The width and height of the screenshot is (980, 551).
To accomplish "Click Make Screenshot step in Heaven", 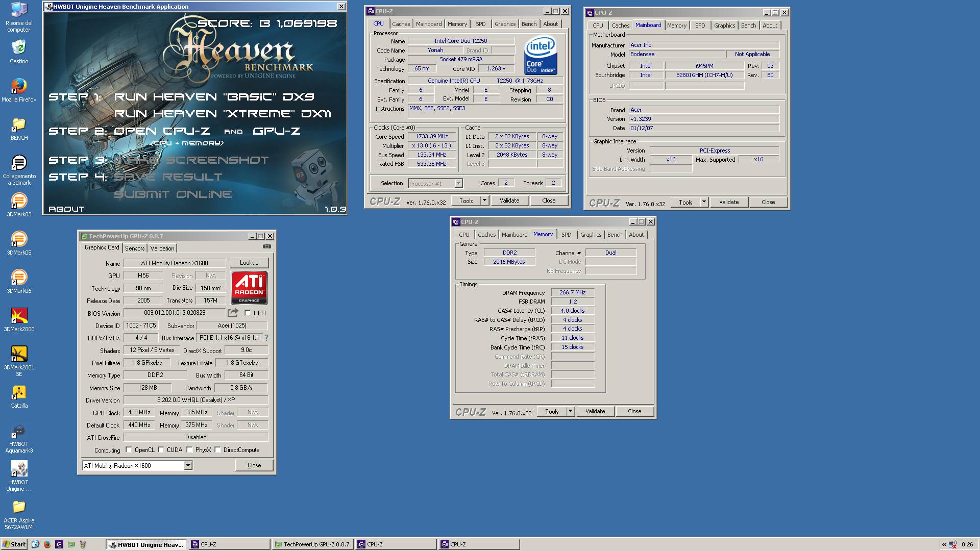I will pos(191,160).
